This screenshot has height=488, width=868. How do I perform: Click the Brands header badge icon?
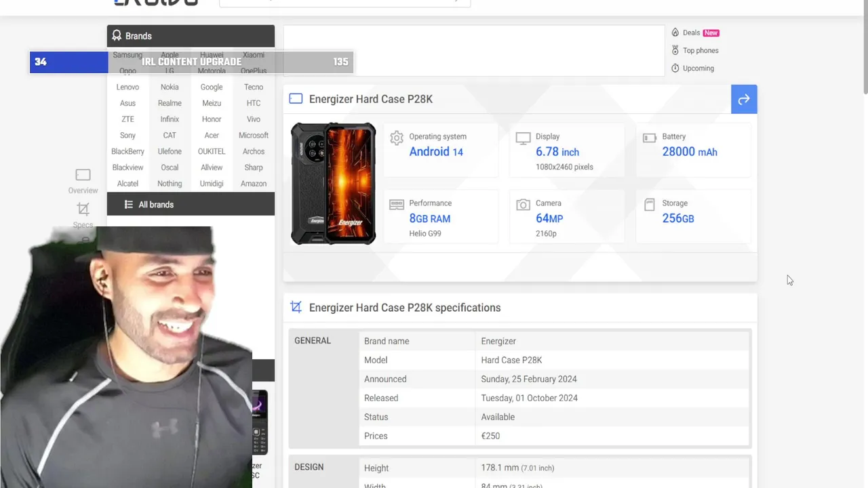point(117,36)
